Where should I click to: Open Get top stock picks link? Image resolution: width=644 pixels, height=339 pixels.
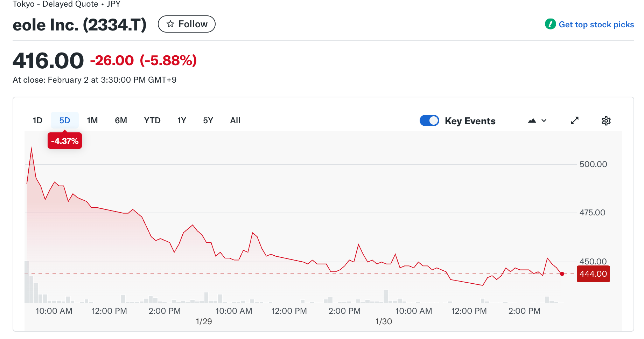[596, 25]
